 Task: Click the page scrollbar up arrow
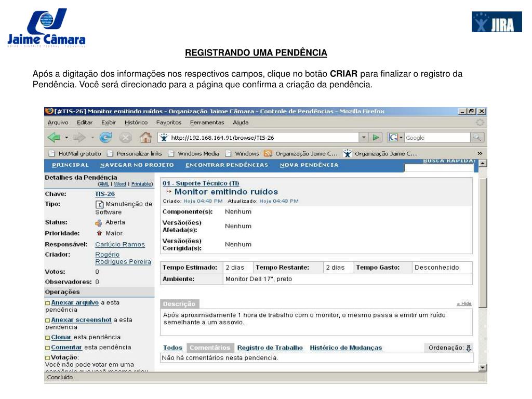coord(483,163)
